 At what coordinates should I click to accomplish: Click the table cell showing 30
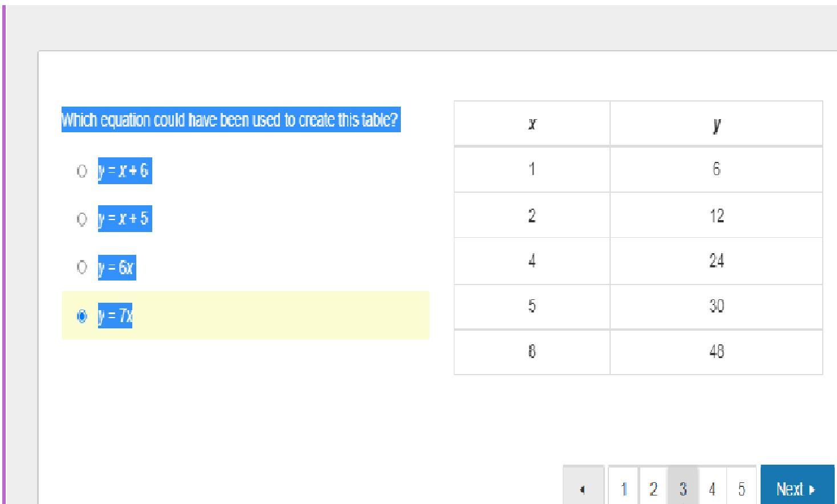[x=716, y=306]
